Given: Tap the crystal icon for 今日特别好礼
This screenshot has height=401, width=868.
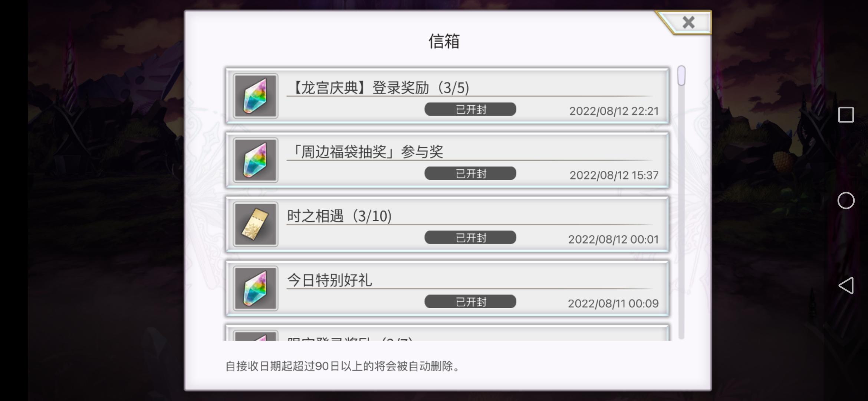Looking at the screenshot, I should tap(255, 288).
